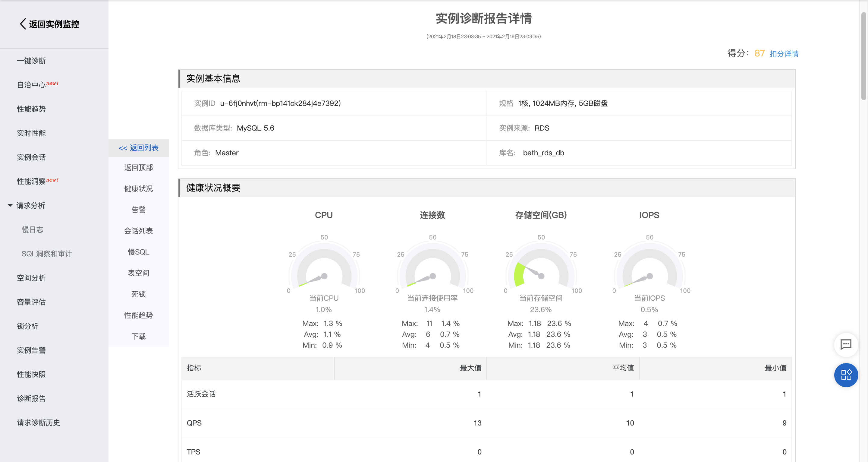Click 下载 in the anchor menu
The height and width of the screenshot is (462, 868).
139,336
